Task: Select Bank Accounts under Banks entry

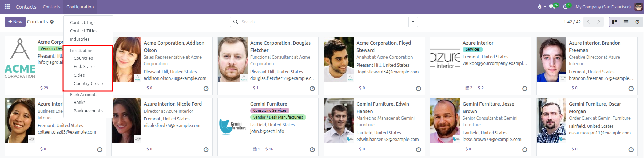Action: pyautogui.click(x=88, y=111)
